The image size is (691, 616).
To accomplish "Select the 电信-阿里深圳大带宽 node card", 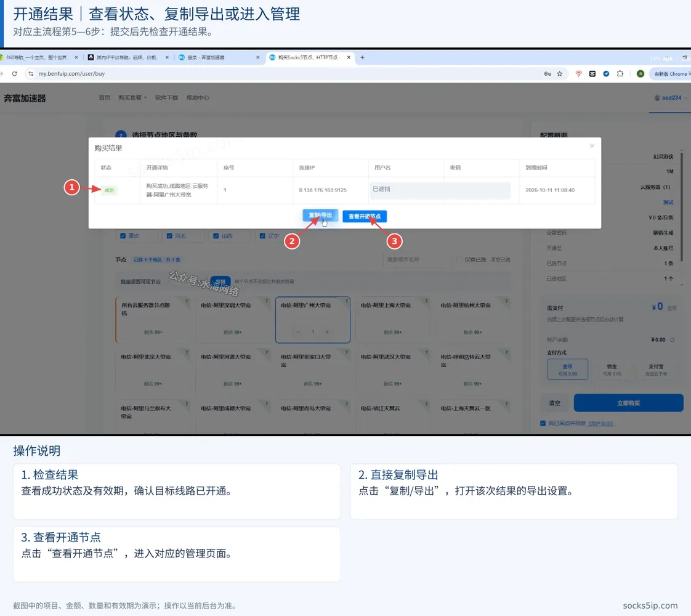I will (233, 320).
